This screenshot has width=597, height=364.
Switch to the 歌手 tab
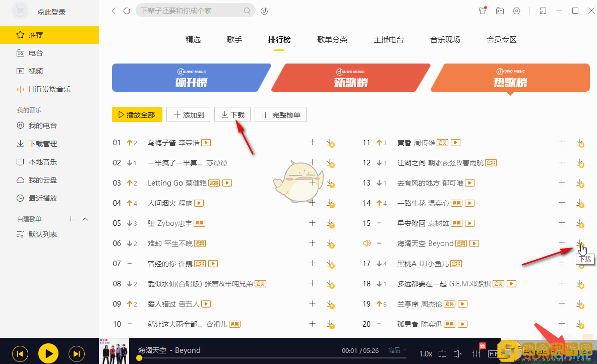(x=234, y=40)
